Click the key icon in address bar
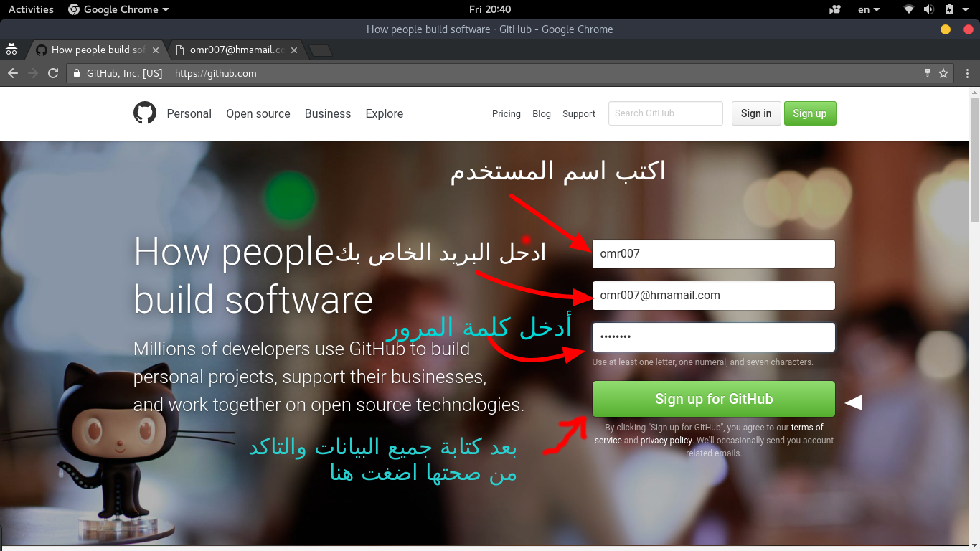 coord(927,73)
